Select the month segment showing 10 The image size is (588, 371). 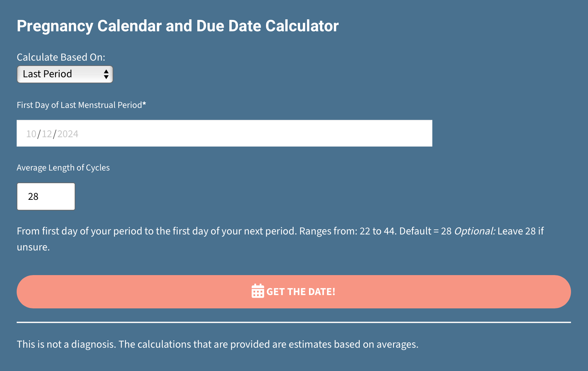pyautogui.click(x=31, y=133)
